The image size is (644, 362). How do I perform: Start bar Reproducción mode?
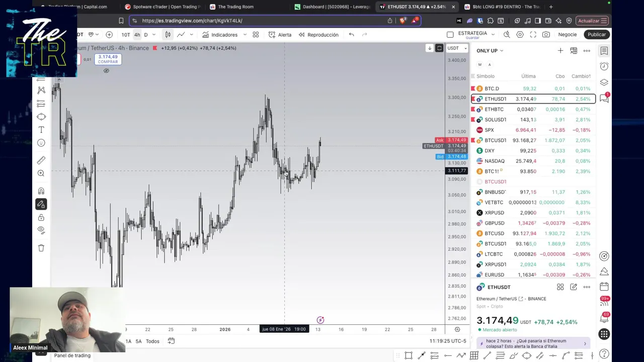(x=318, y=35)
